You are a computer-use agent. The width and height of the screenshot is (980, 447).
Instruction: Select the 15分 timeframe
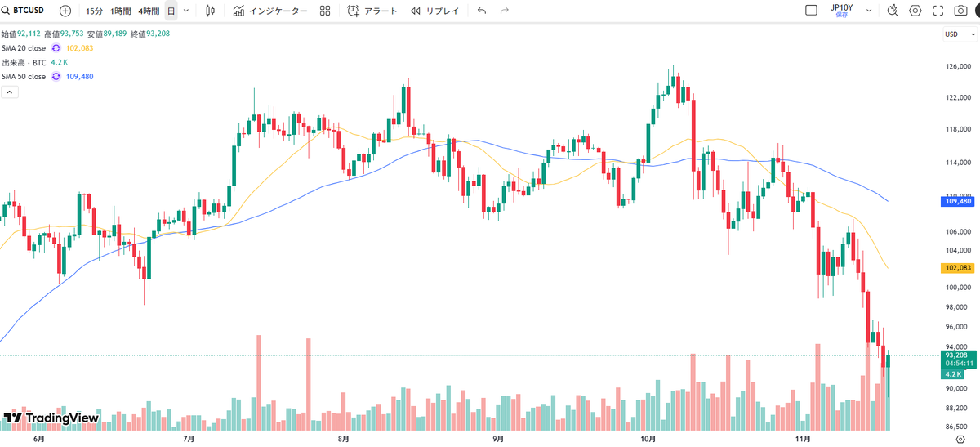point(95,11)
